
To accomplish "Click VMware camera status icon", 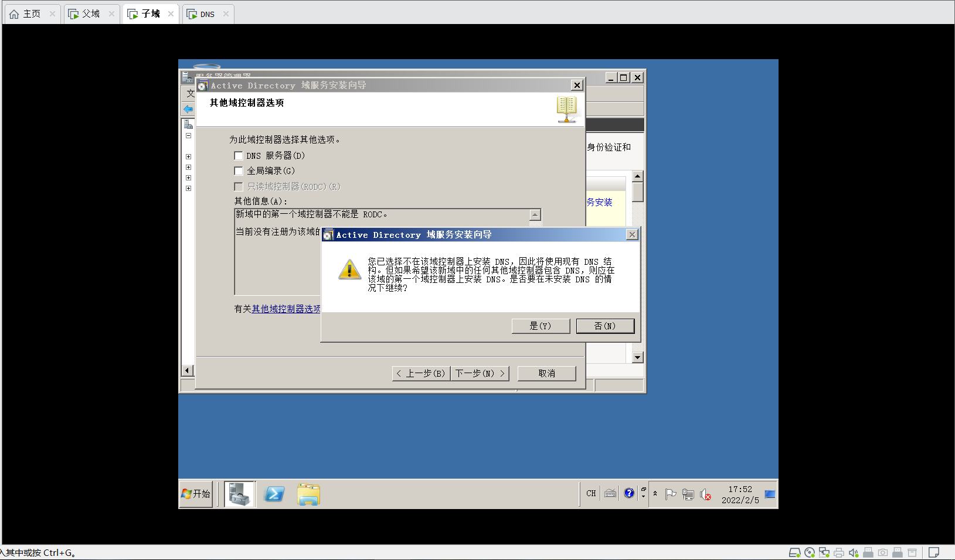I will 883,552.
